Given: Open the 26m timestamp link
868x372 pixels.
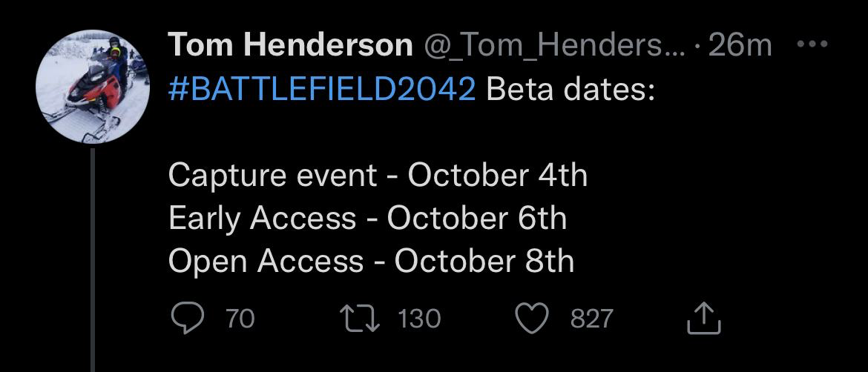Looking at the screenshot, I should pos(740,46).
